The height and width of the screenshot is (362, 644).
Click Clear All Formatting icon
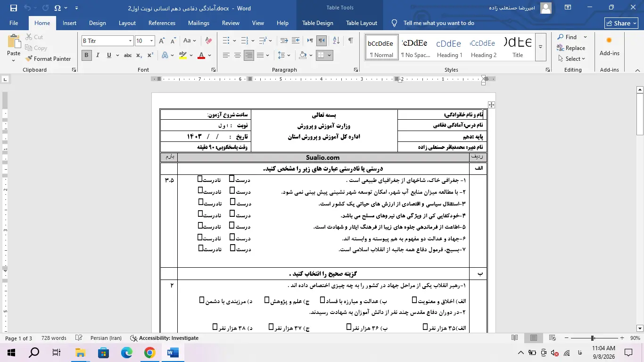coord(208,41)
